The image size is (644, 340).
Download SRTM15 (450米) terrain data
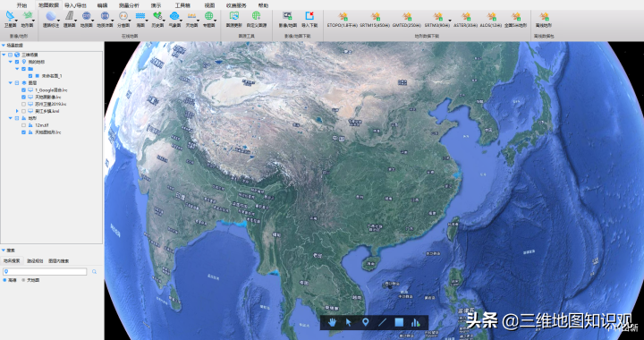376,19
